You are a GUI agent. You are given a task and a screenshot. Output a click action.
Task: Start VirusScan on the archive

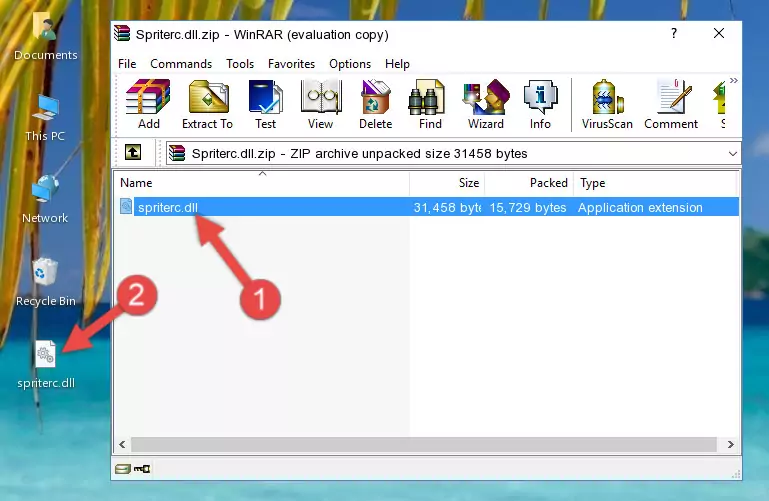(607, 104)
